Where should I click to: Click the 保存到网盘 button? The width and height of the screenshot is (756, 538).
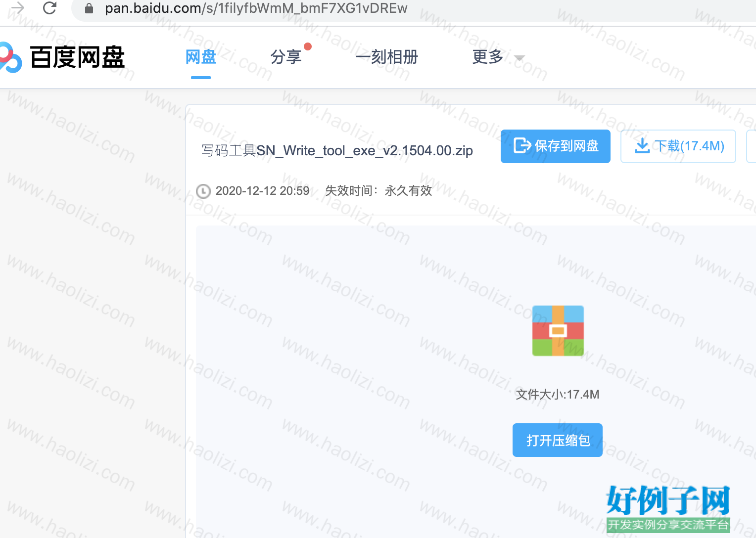click(x=556, y=146)
